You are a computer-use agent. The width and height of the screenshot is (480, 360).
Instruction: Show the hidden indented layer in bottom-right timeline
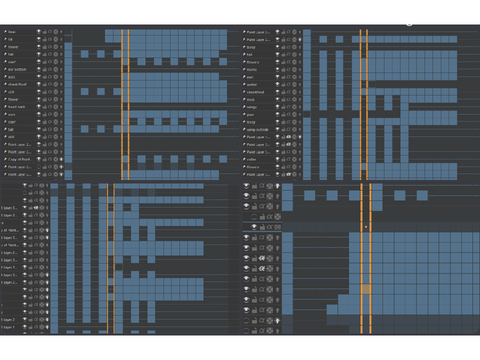point(254,217)
